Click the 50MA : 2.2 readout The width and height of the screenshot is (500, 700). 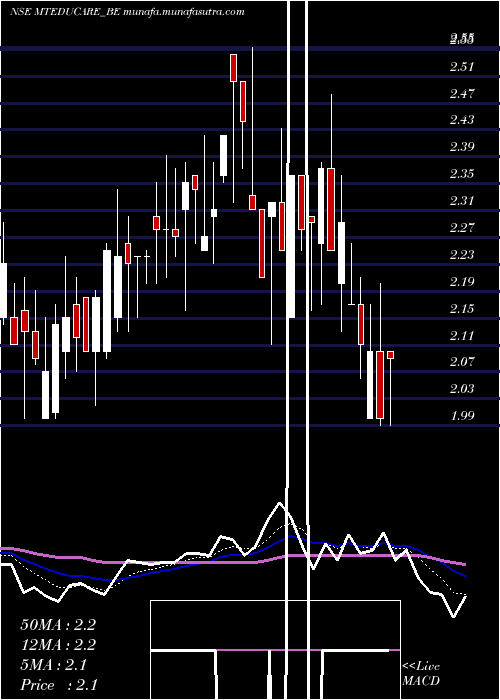click(58, 625)
